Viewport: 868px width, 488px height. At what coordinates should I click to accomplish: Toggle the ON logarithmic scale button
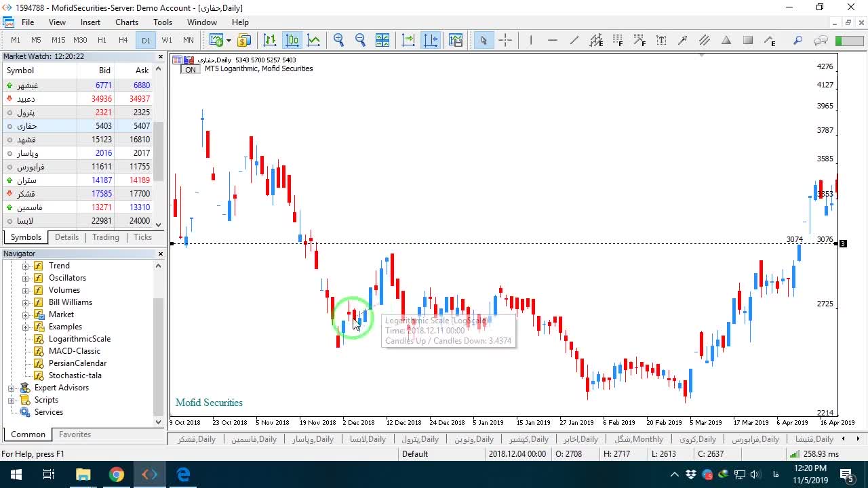pyautogui.click(x=191, y=69)
